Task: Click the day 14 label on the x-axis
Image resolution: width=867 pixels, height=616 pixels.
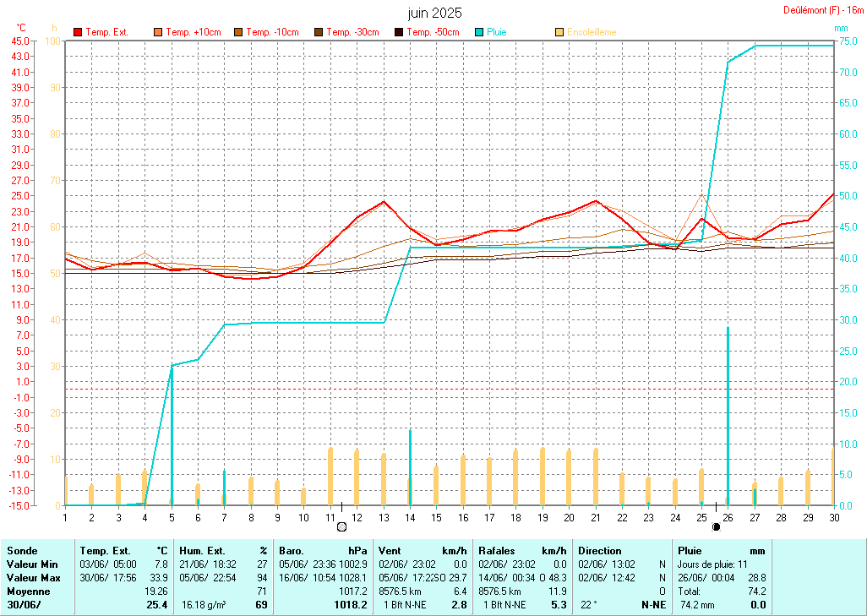Action: point(410,516)
